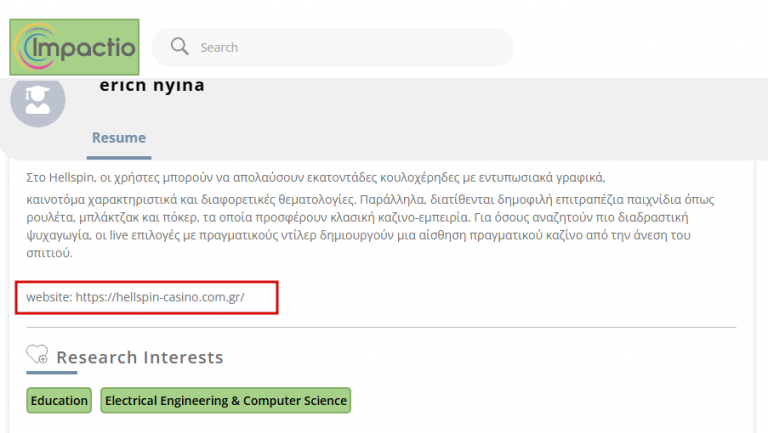Click the Impactio logo
The width and height of the screenshot is (768, 433).
coord(74,47)
